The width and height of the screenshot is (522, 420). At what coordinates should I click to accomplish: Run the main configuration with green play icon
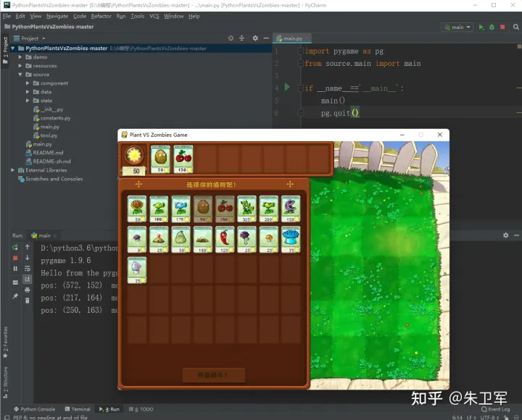[481, 27]
